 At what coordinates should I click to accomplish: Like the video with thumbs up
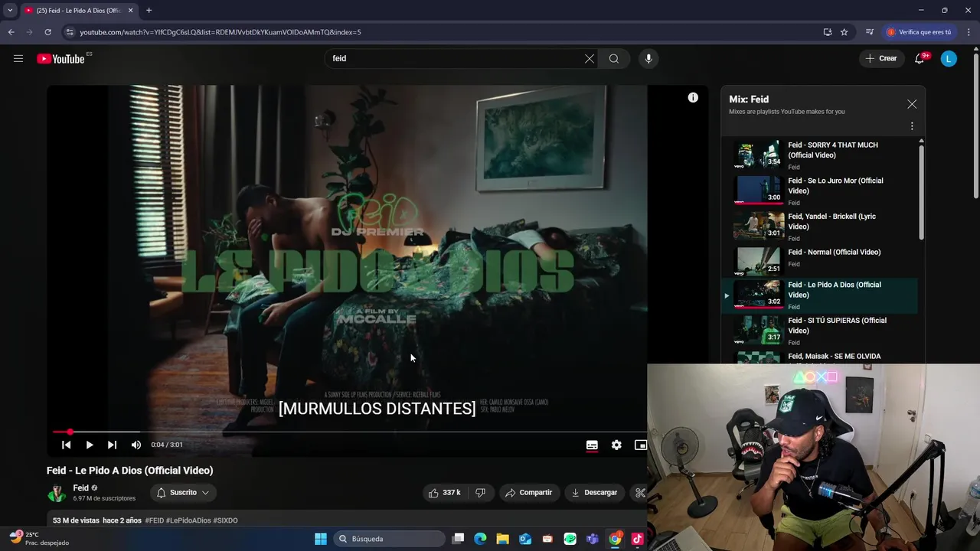tap(444, 493)
